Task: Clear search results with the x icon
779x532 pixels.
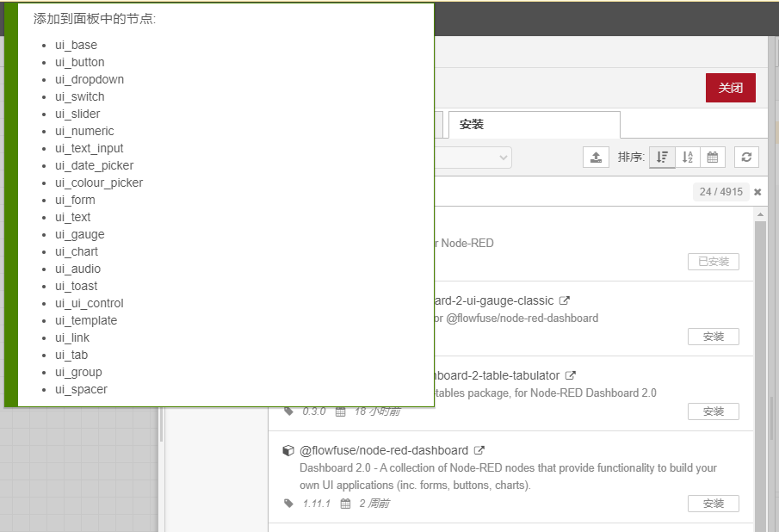Action: pos(757,191)
